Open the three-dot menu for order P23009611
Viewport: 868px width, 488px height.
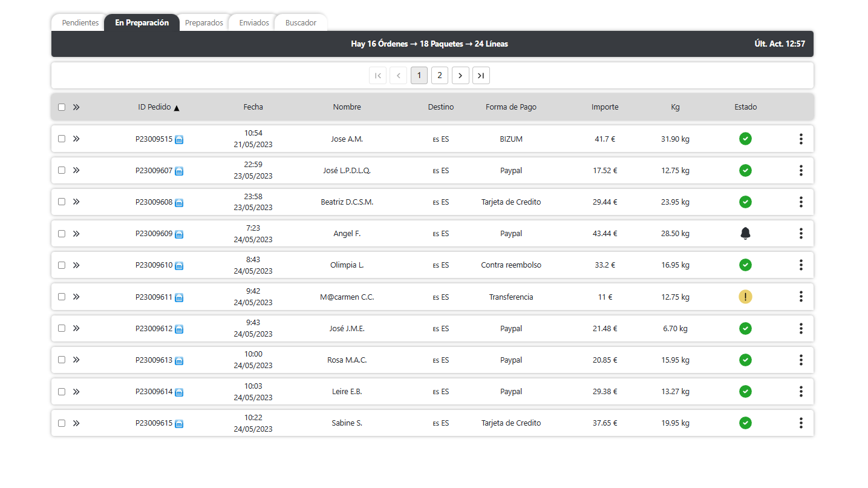pos(801,297)
